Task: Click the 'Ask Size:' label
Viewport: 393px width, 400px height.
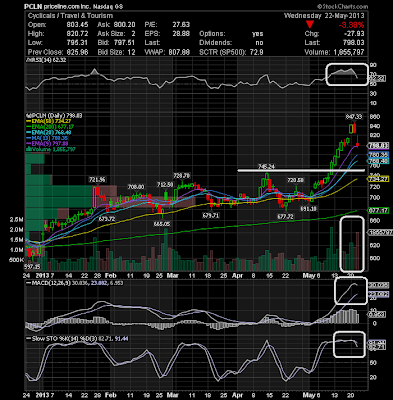Action: pos(111,34)
